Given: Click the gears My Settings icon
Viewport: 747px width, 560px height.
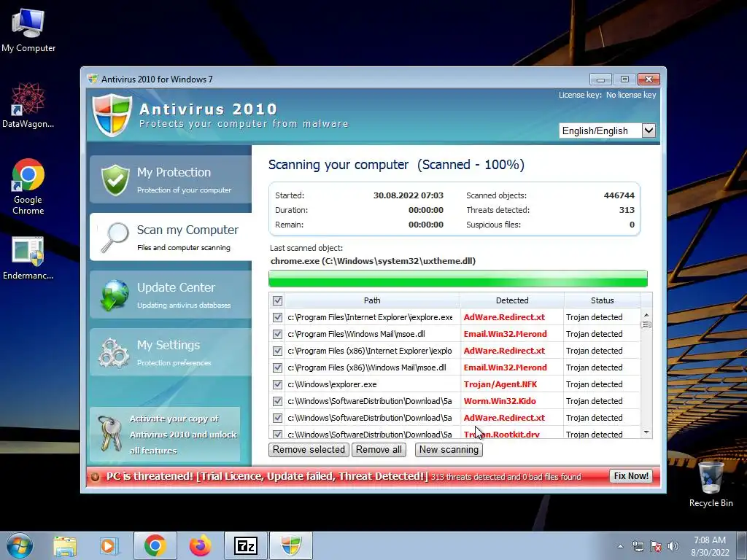Looking at the screenshot, I should coord(113,353).
